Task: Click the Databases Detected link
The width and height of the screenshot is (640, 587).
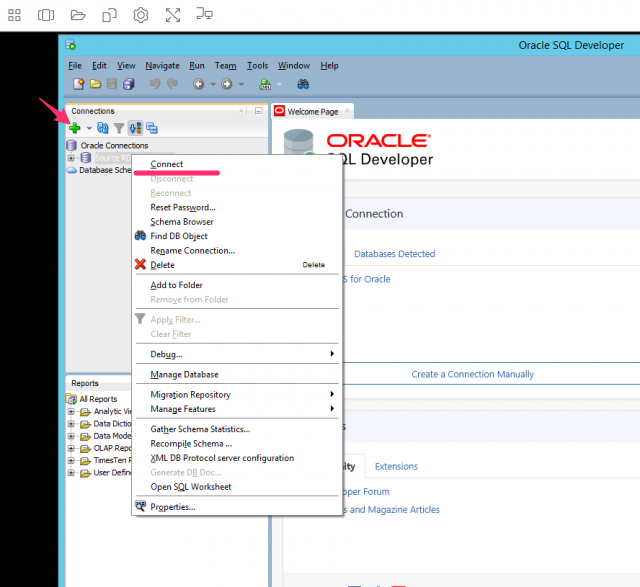Action: click(394, 254)
